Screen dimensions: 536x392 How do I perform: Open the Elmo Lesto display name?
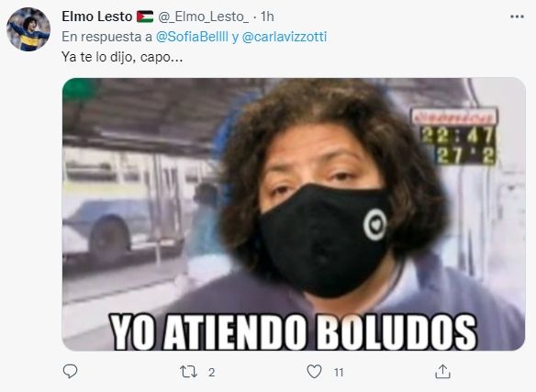pyautogui.click(x=97, y=17)
